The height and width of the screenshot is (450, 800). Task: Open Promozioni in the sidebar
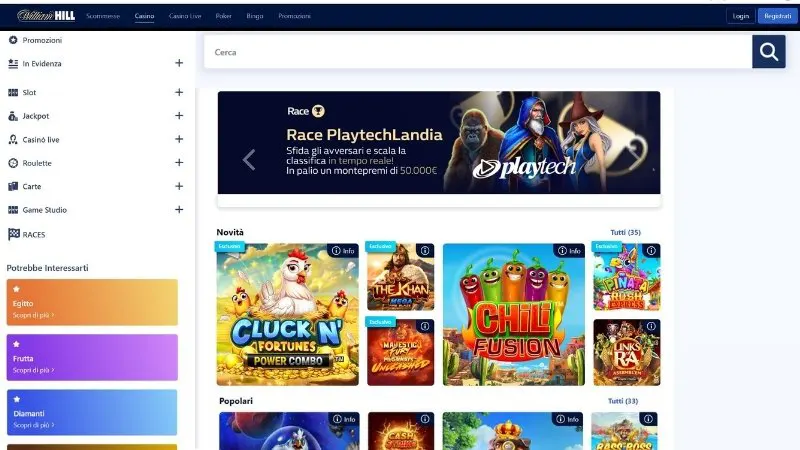[x=42, y=40]
